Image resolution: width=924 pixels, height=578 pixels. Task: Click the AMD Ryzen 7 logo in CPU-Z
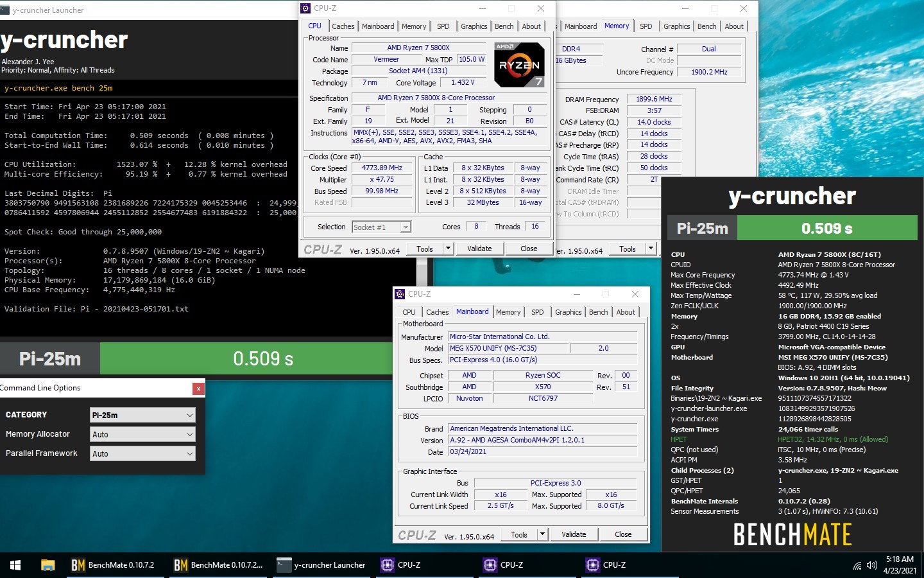tap(519, 64)
